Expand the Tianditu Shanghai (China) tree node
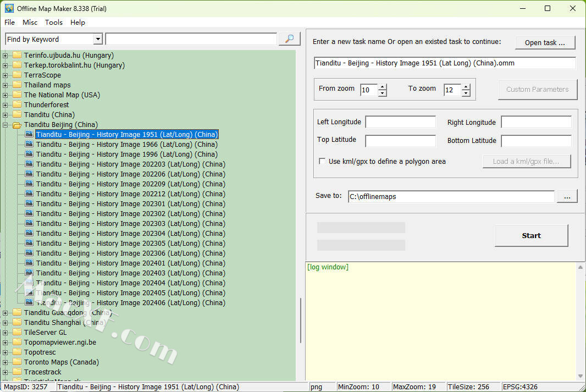 pos(5,323)
